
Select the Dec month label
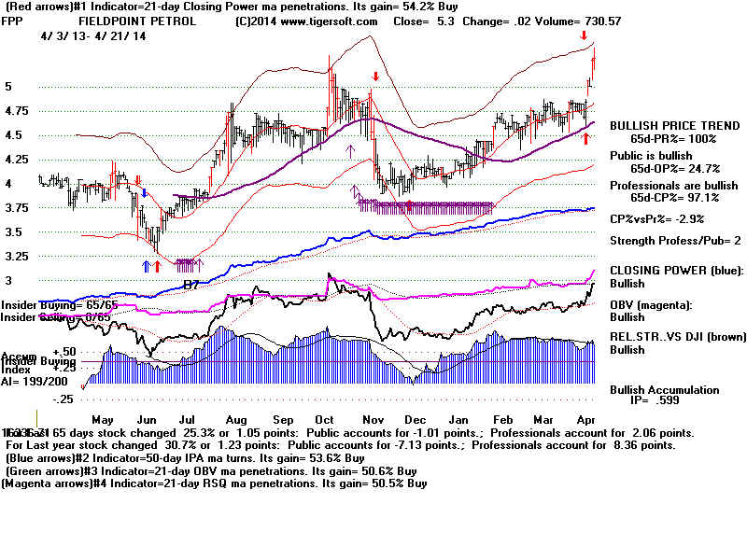coord(415,420)
